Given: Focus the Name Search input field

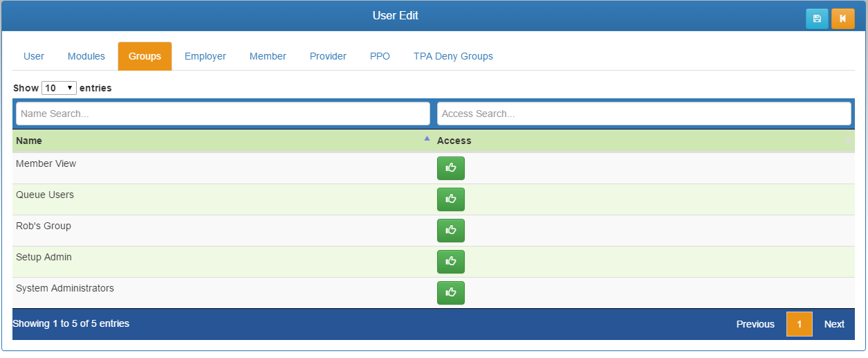Looking at the screenshot, I should point(223,114).
